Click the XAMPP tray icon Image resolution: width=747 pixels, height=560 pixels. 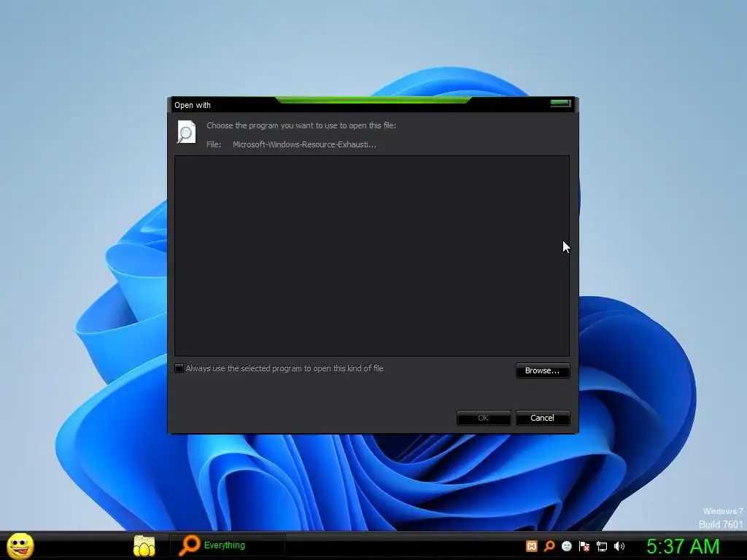[x=532, y=546]
